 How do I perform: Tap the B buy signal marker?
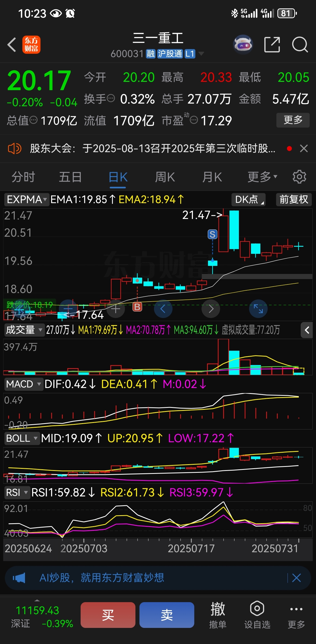(x=137, y=307)
